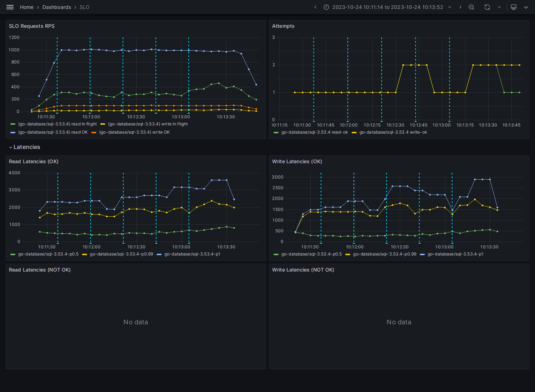Viewport: 535px width, 392px height.
Task: Collapse the Latencies row
Action: [25, 147]
